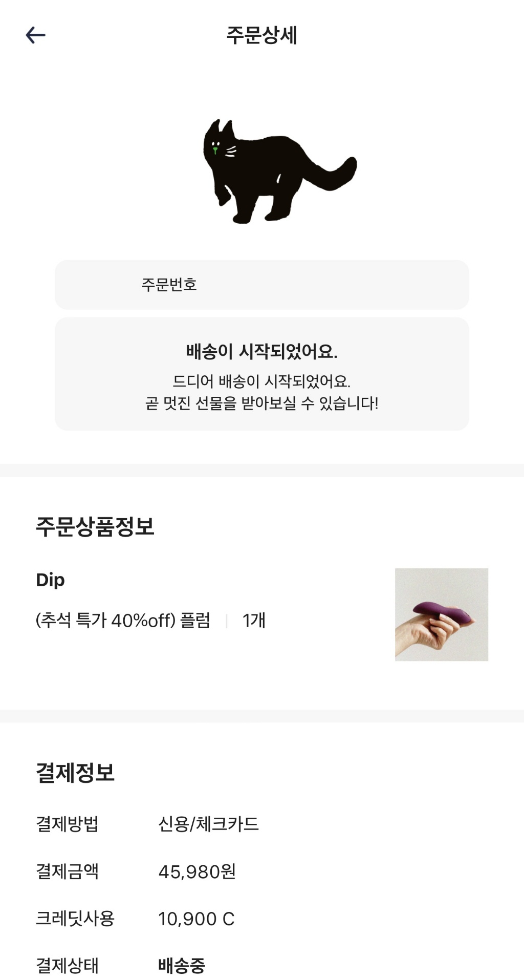
Task: Tap the 크레딧사용 row label
Action: tap(75, 919)
